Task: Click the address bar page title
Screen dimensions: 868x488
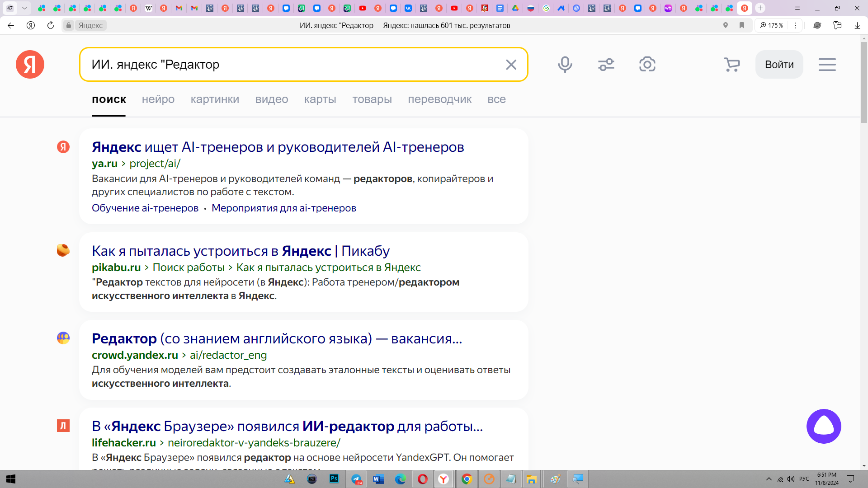Action: click(x=405, y=25)
